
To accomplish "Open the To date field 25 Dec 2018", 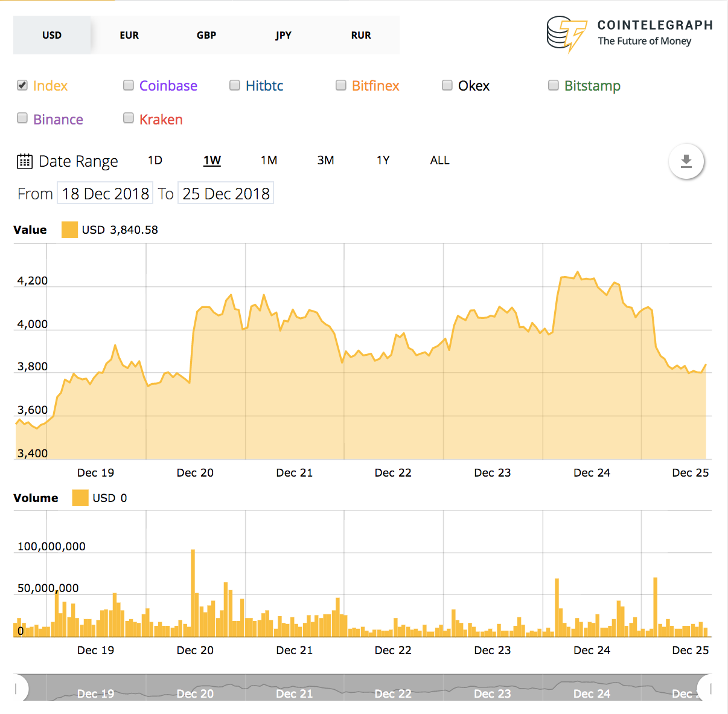I will coord(226,193).
